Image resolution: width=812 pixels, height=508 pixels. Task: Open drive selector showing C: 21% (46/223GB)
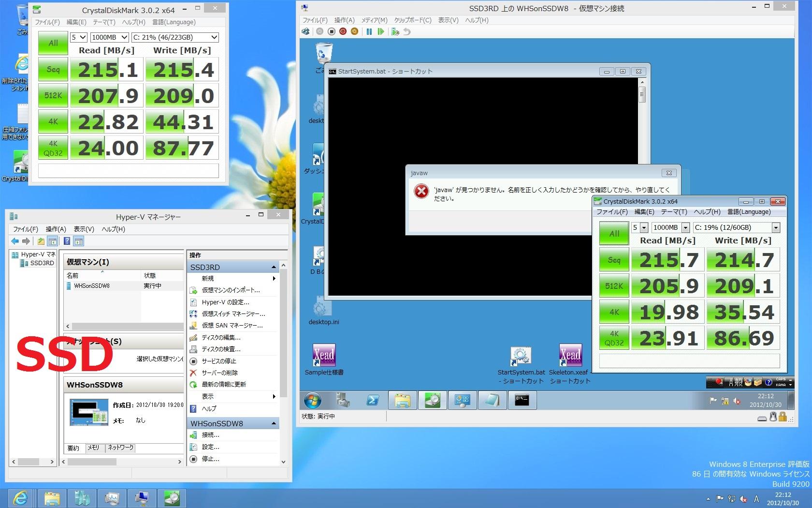(175, 37)
